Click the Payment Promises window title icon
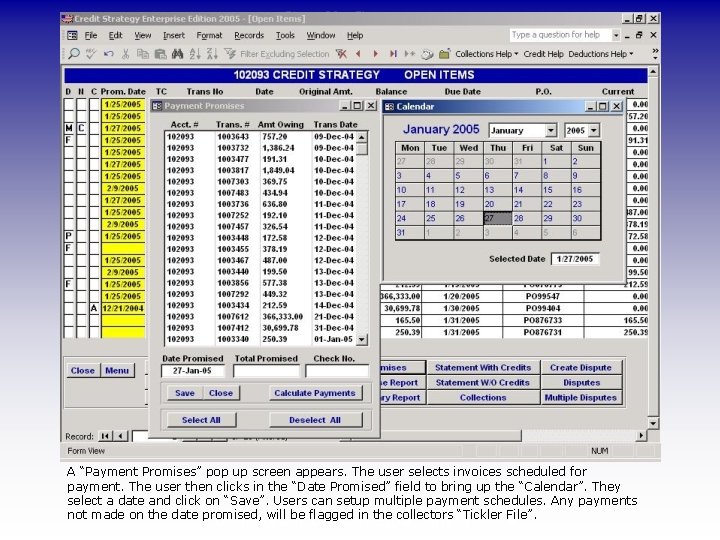This screenshot has height=540, width=720. tap(157, 106)
